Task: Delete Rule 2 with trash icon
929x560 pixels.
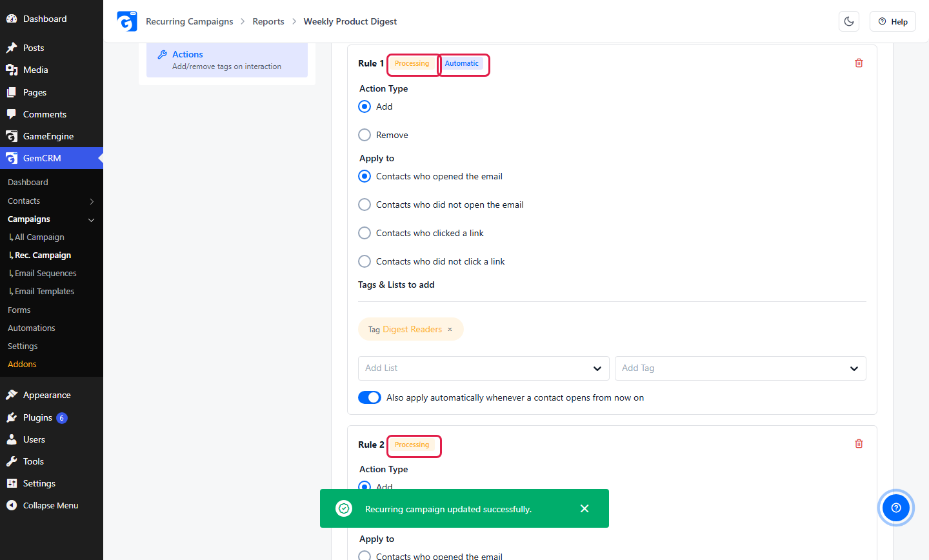Action: (859, 444)
